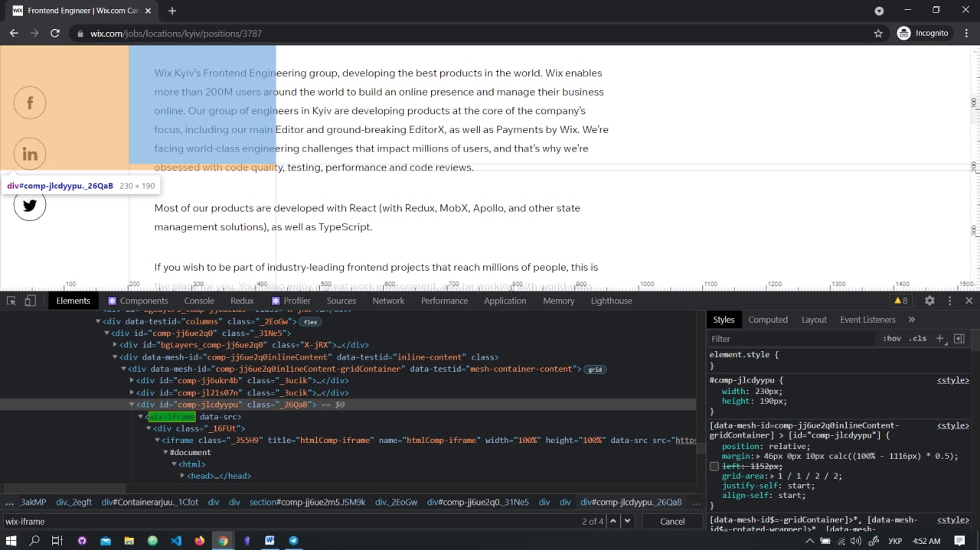Select div#Containerarjuu._1Cfot breadcrumb
This screenshot has height=550, width=980.
150,502
